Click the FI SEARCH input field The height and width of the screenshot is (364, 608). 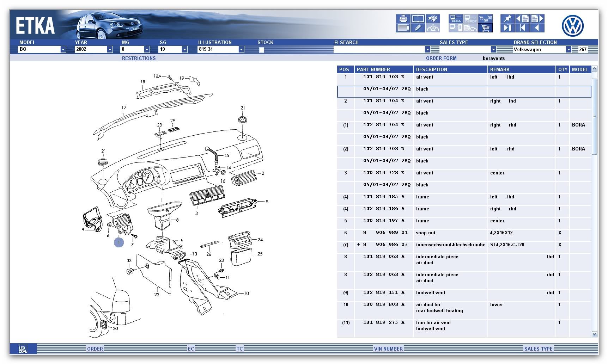[379, 49]
